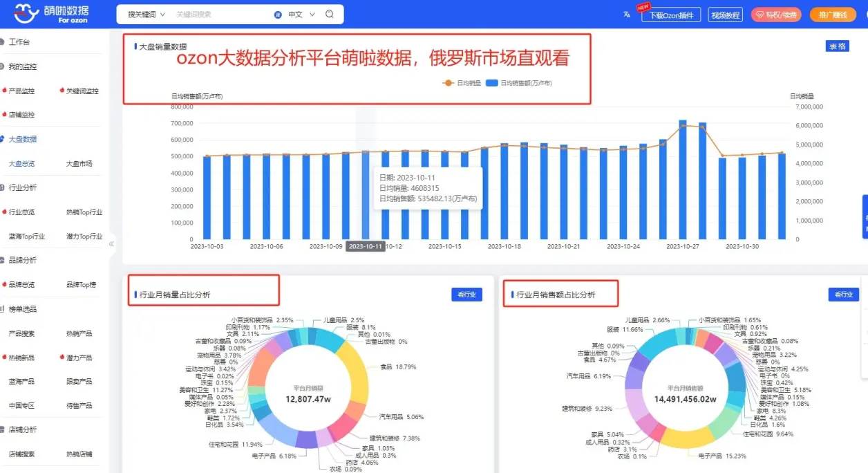Click the magnifier search icon
Image resolution: width=868 pixels, height=473 pixels.
(330, 14)
